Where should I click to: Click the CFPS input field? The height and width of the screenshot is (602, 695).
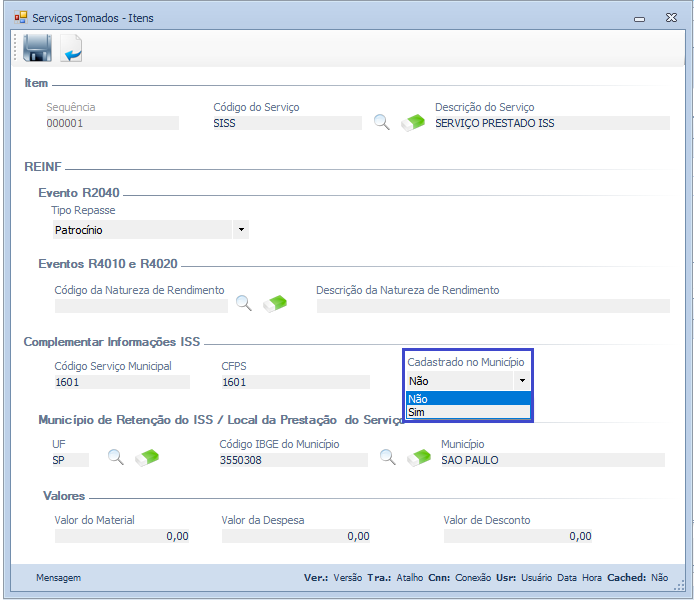click(294, 382)
